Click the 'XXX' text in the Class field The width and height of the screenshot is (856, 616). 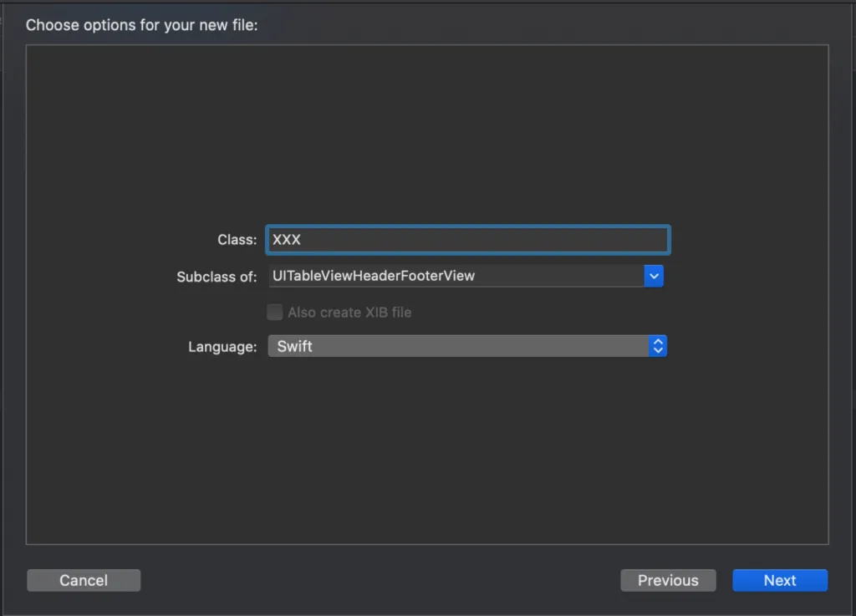click(287, 240)
